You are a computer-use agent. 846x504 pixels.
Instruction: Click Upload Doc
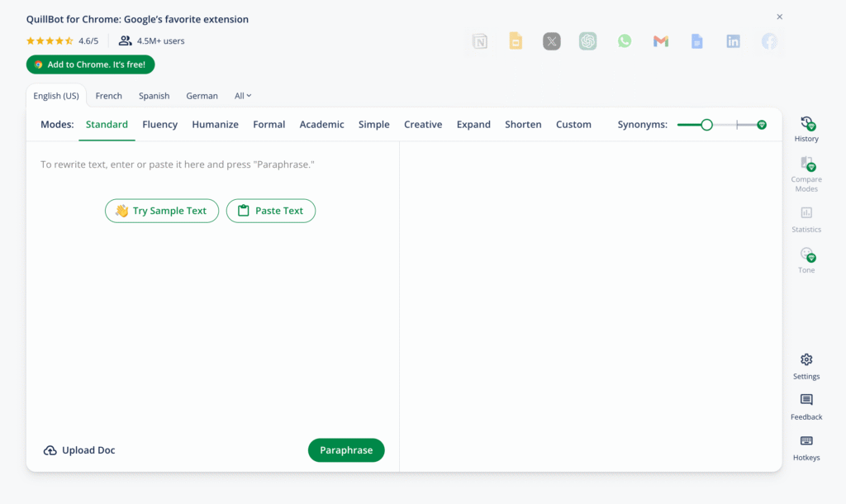pyautogui.click(x=79, y=450)
